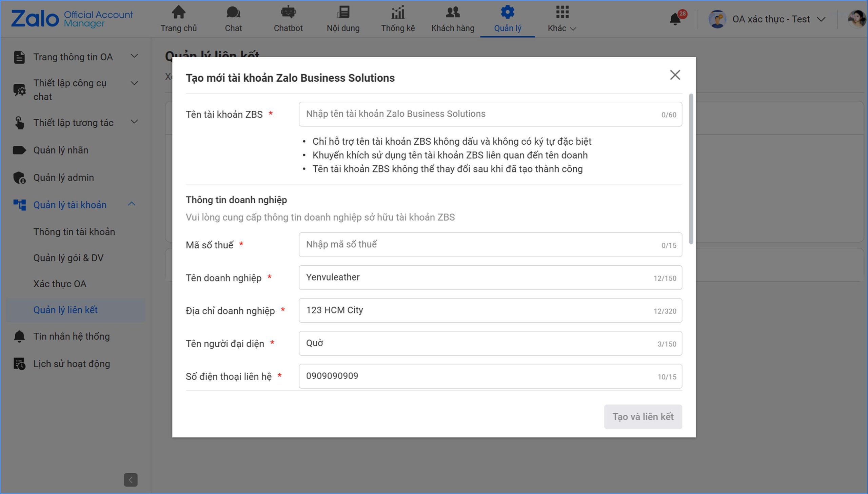
Task: Click the Chatbot robot icon
Action: coord(288,13)
